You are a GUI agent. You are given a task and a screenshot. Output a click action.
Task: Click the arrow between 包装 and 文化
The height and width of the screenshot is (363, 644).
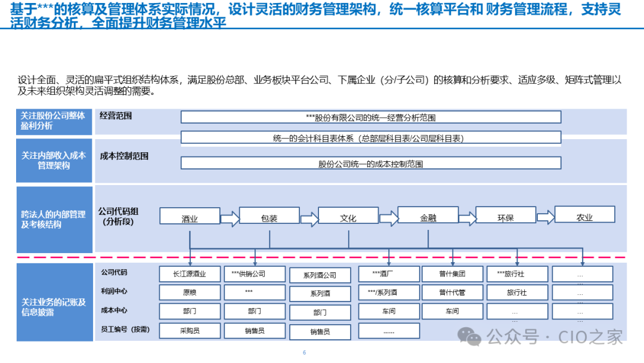point(309,219)
